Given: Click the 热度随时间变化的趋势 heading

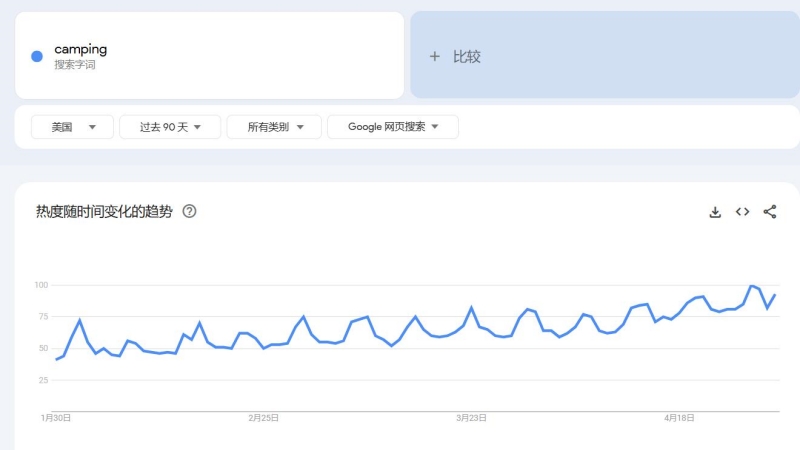Looking at the screenshot, I should (x=104, y=212).
